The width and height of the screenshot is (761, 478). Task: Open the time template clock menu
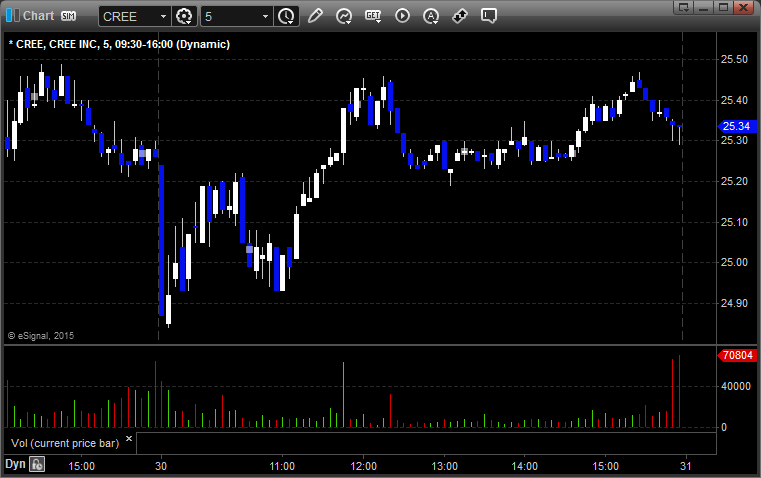coord(286,16)
